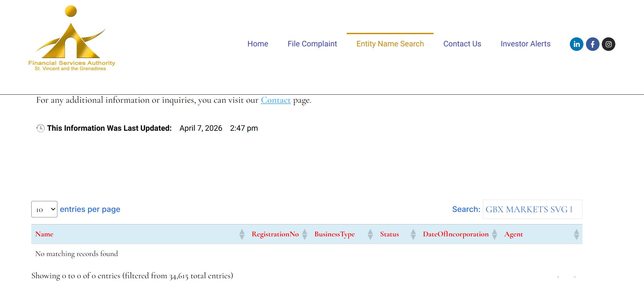
Task: Click the Agent column header
Action: coord(542,234)
